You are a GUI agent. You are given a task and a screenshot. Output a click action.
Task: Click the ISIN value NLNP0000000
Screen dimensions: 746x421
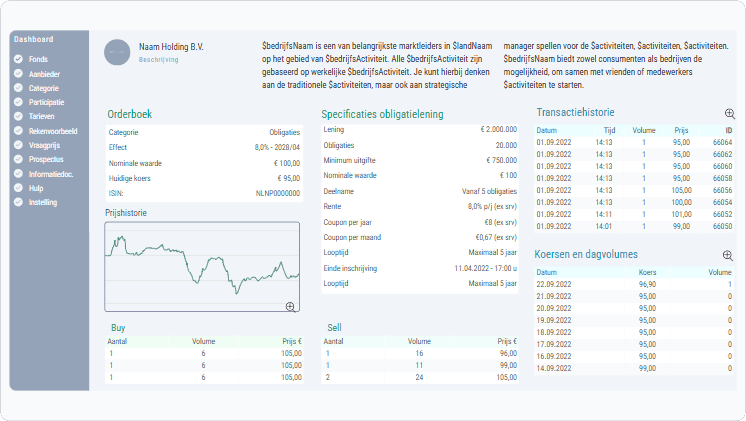tap(278, 194)
